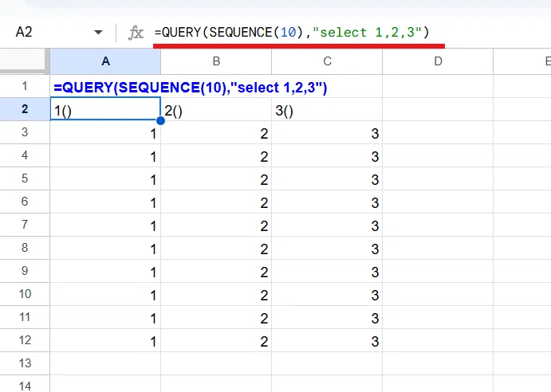Click cell A11 with value 1
This screenshot has height=392, width=551.
tap(105, 317)
